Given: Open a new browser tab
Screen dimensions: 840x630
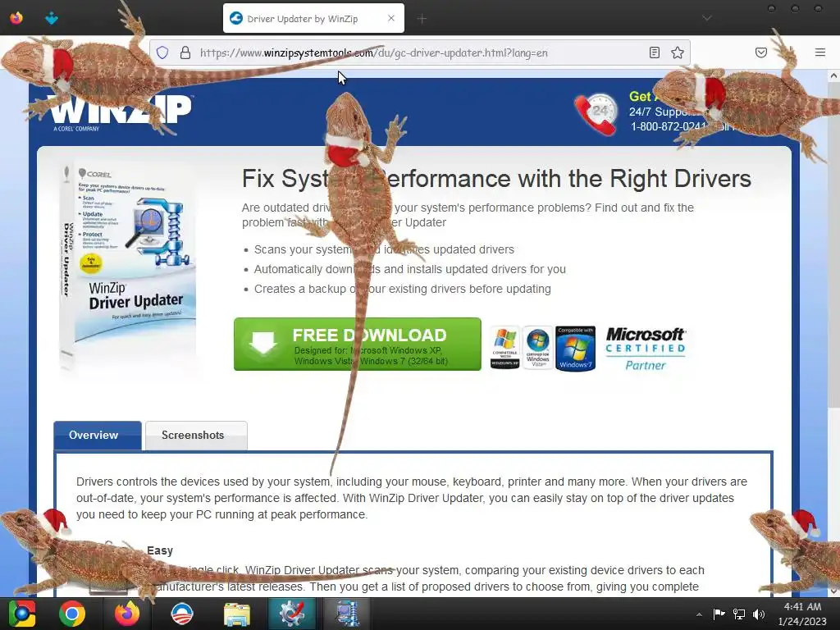Looking at the screenshot, I should point(422,19).
